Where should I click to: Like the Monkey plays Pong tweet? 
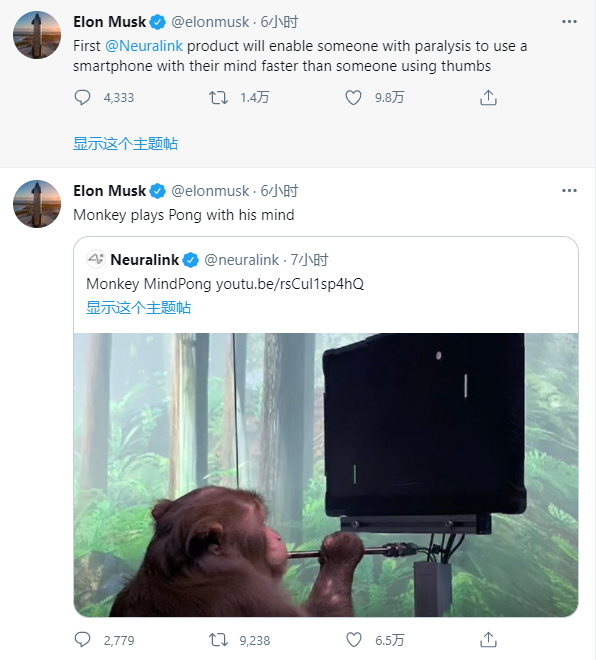(x=353, y=640)
